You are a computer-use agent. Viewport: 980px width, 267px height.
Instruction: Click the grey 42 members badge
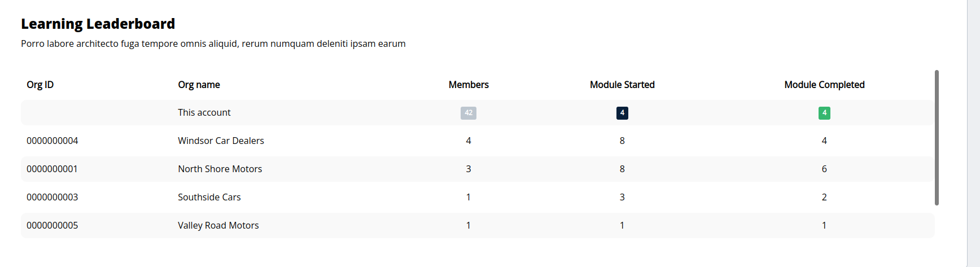click(x=469, y=113)
